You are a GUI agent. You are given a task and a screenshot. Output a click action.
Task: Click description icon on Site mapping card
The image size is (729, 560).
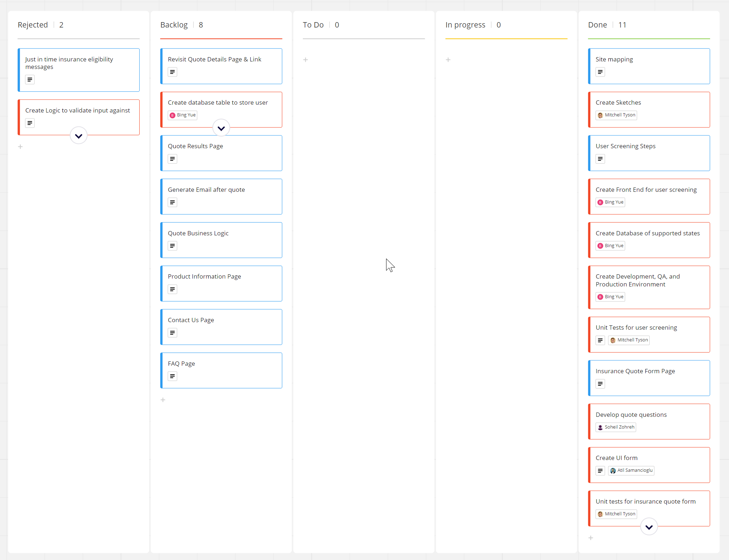point(600,72)
